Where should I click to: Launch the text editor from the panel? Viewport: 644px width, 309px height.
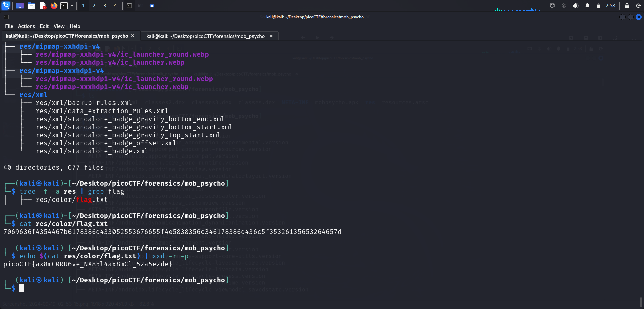pos(43,6)
